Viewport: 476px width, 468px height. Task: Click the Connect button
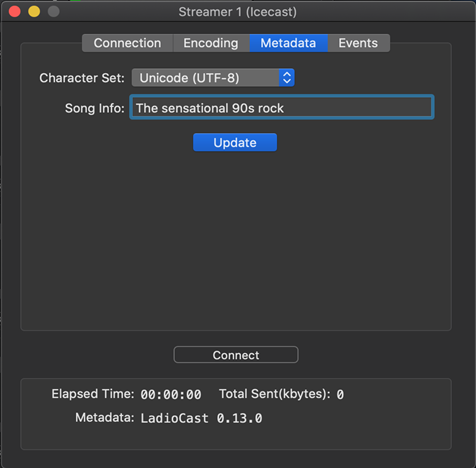tap(236, 355)
